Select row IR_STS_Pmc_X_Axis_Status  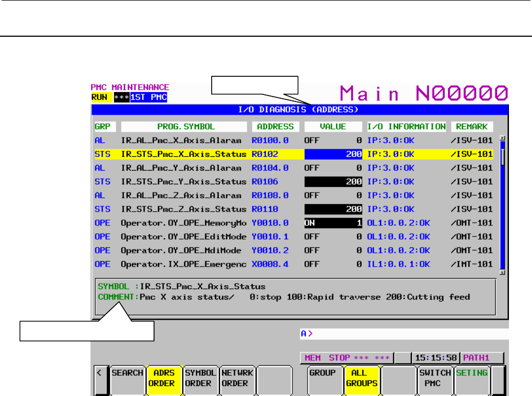point(293,154)
